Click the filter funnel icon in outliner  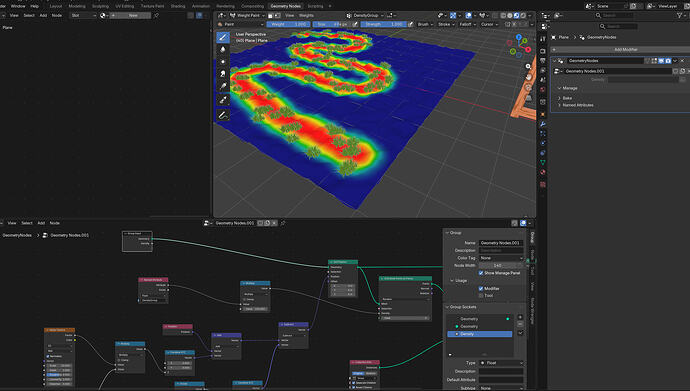(x=679, y=15)
